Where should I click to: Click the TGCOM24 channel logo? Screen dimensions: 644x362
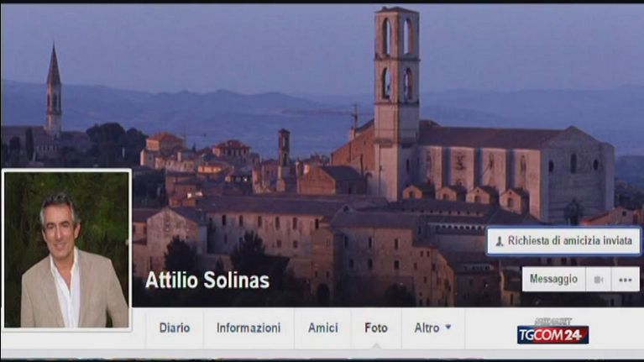pos(552,335)
